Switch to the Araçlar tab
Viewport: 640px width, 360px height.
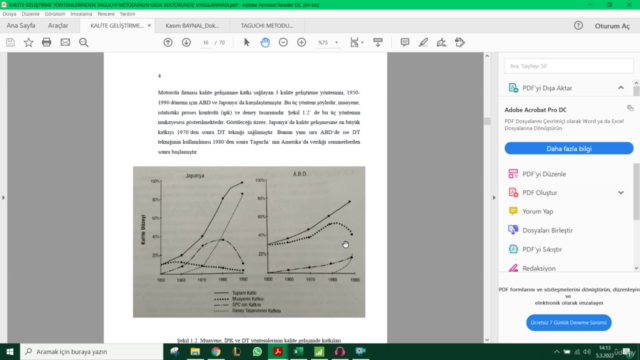pyautogui.click(x=58, y=25)
